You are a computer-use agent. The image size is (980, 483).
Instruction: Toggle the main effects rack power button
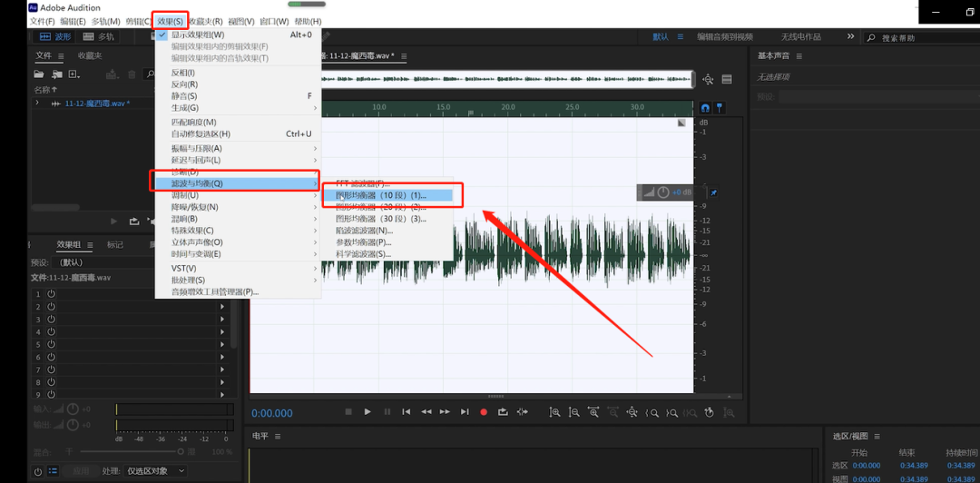pos(38,470)
